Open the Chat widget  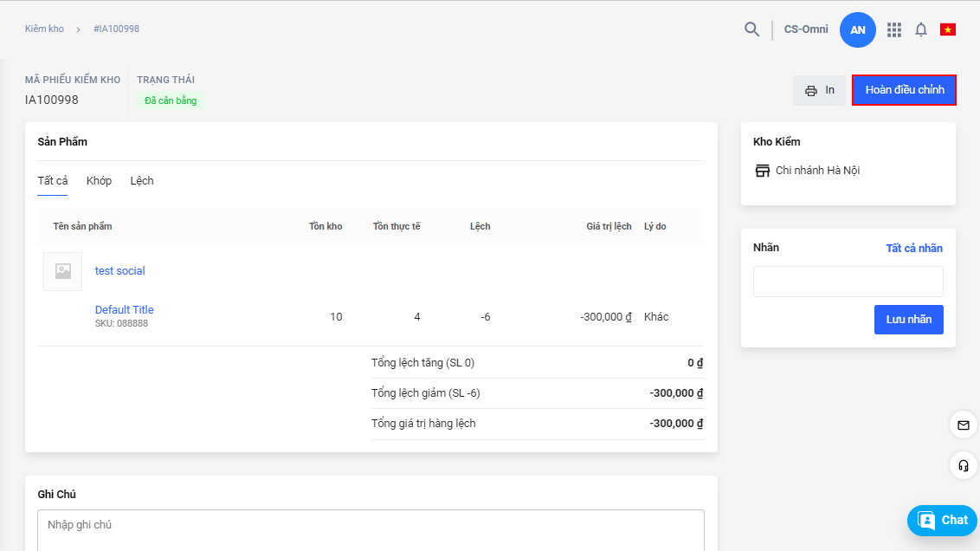[942, 520]
